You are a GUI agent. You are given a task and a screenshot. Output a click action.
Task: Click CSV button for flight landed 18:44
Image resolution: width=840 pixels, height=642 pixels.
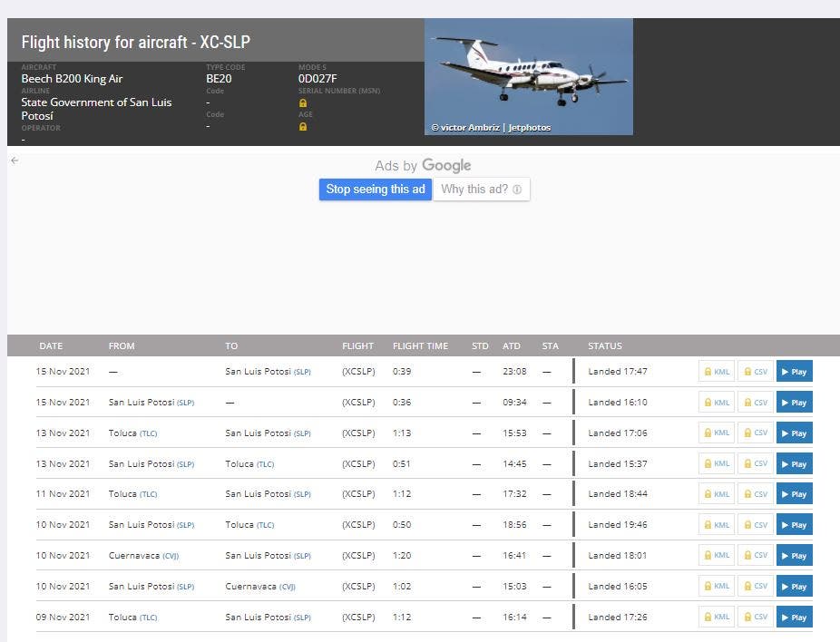(x=755, y=494)
